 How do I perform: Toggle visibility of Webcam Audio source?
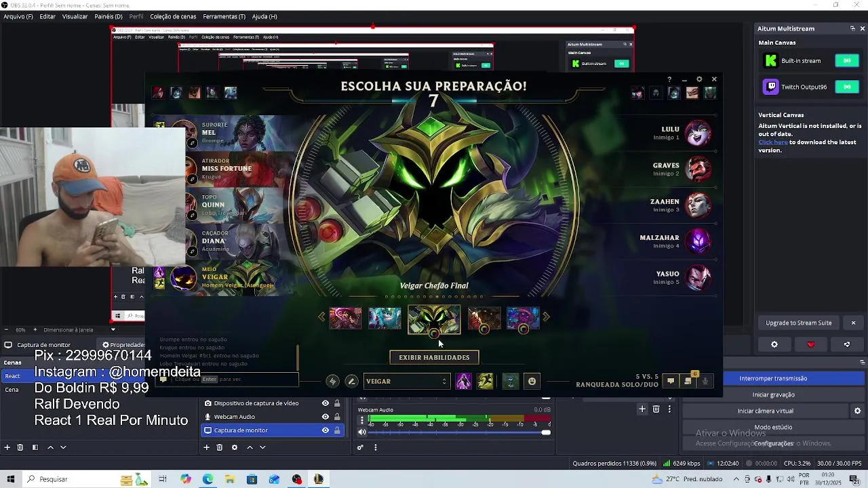pyautogui.click(x=325, y=417)
